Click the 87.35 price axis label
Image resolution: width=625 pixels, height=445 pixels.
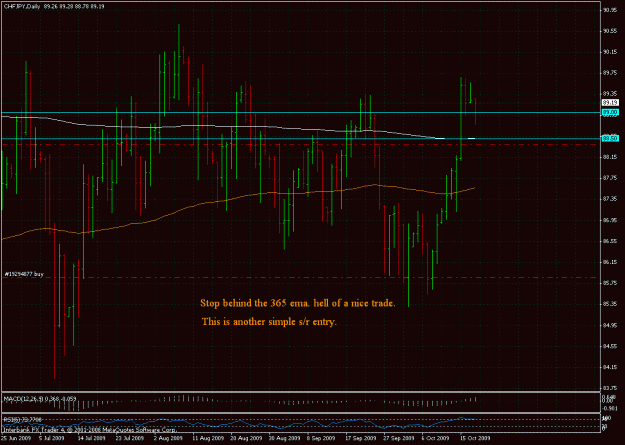(610, 199)
